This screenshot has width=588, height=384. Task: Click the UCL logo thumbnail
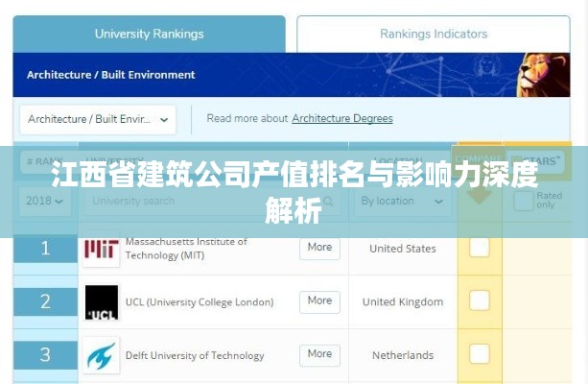pos(102,302)
